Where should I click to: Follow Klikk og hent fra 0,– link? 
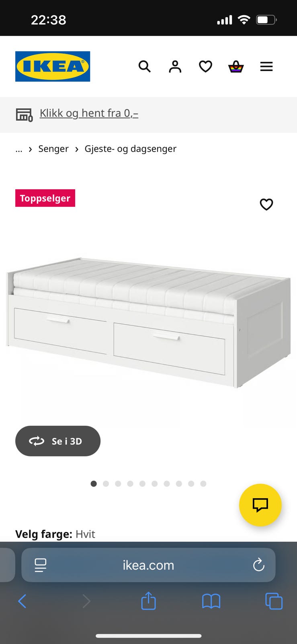pos(89,113)
